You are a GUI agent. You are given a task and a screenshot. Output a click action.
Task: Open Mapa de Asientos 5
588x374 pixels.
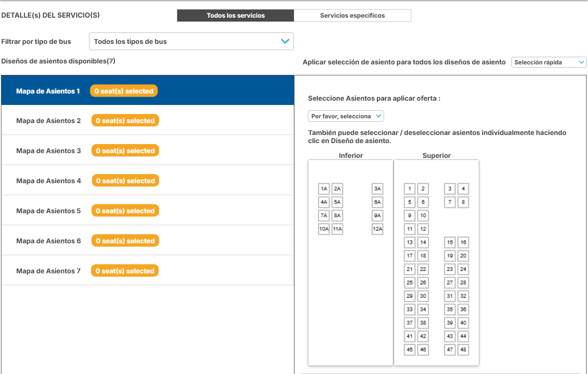[49, 211]
